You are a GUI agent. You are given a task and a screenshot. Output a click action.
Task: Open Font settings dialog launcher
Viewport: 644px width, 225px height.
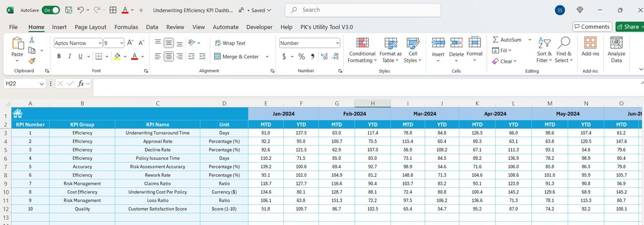click(146, 71)
